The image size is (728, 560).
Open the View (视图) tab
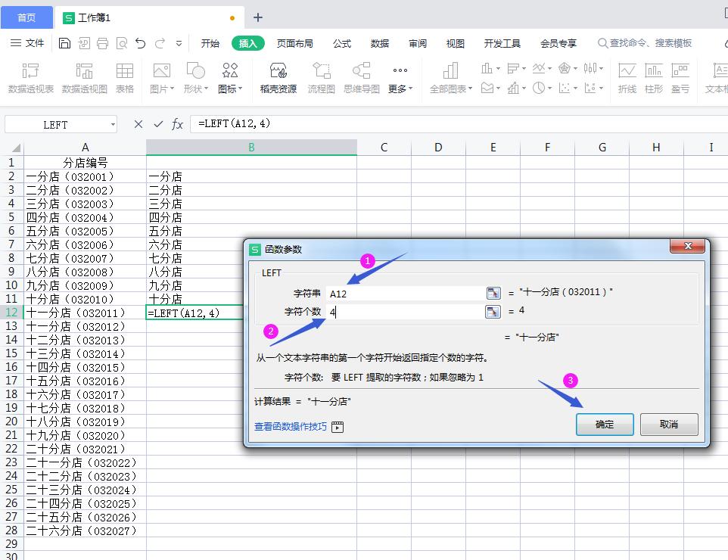coord(455,43)
